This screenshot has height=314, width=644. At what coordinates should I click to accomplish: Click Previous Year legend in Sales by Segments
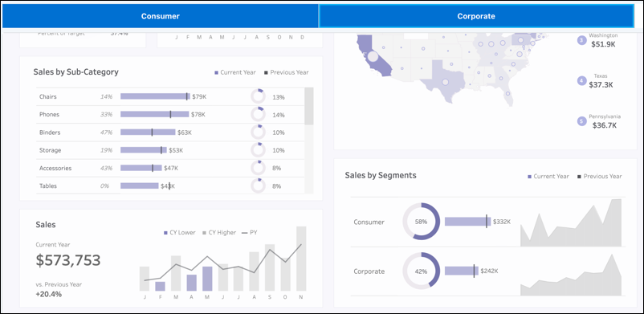tap(600, 177)
